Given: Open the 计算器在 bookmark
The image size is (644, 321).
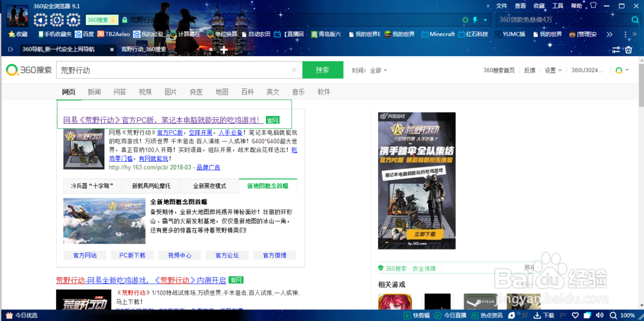Looking at the screenshot, I should (185, 34).
